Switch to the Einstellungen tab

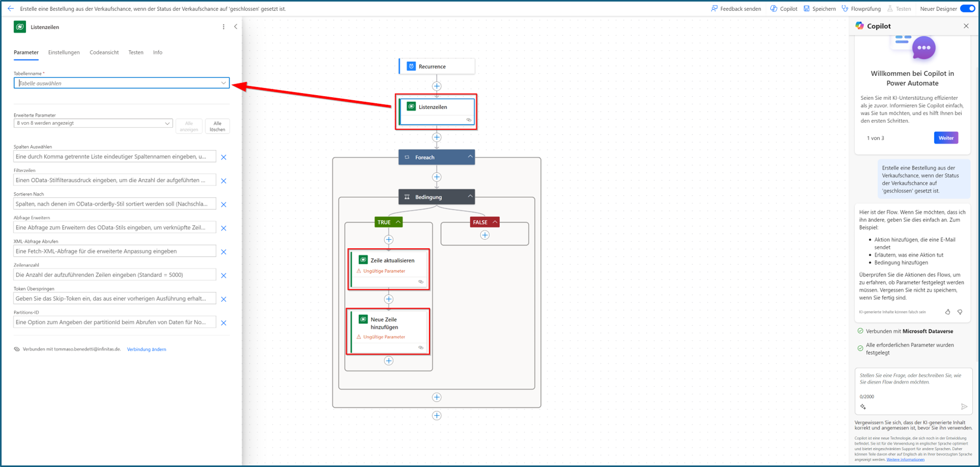[64, 52]
